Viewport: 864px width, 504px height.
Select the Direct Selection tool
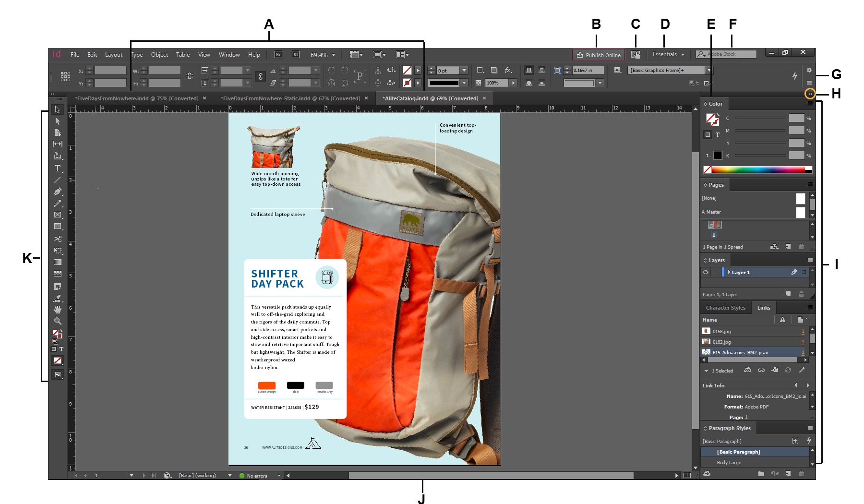(x=58, y=121)
